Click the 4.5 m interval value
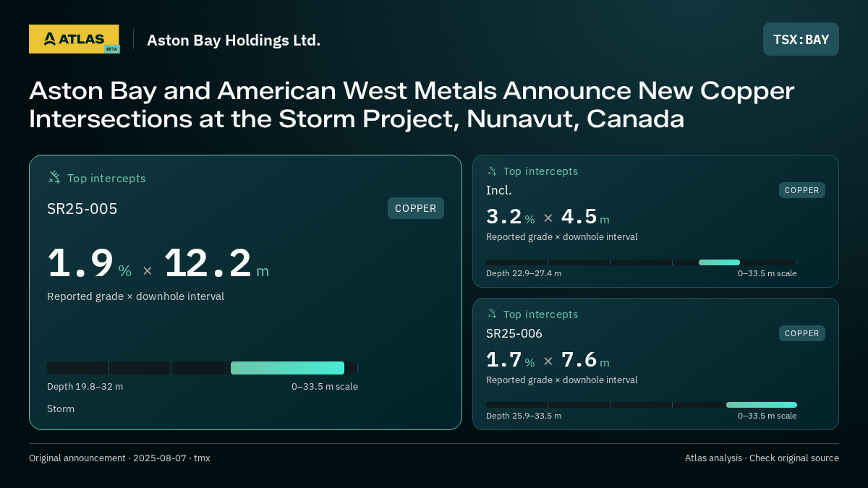 (585, 217)
